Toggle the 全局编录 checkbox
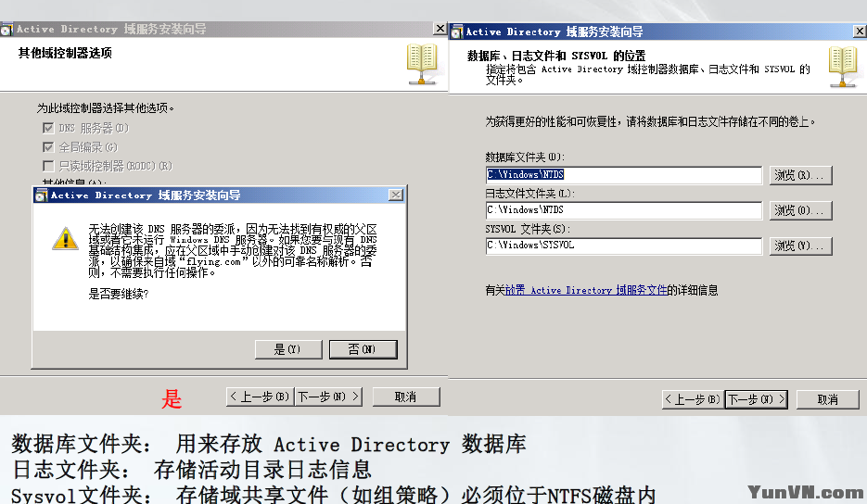This screenshot has height=504, width=867. 48,147
